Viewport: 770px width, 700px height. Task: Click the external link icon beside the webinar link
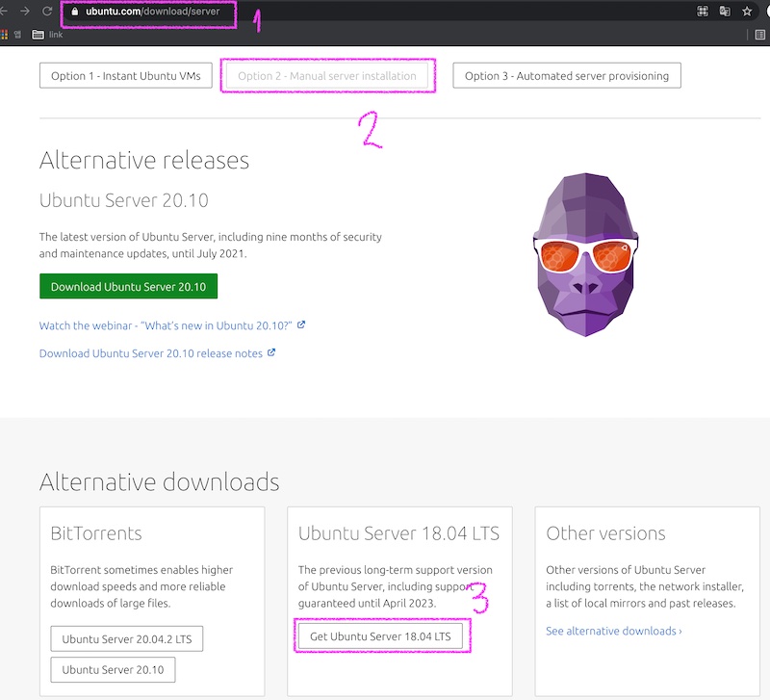(301, 324)
